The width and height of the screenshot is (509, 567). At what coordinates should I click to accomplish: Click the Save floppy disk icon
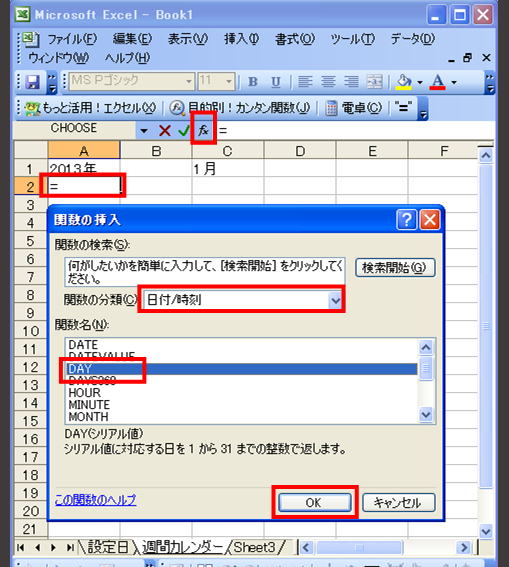point(32,82)
